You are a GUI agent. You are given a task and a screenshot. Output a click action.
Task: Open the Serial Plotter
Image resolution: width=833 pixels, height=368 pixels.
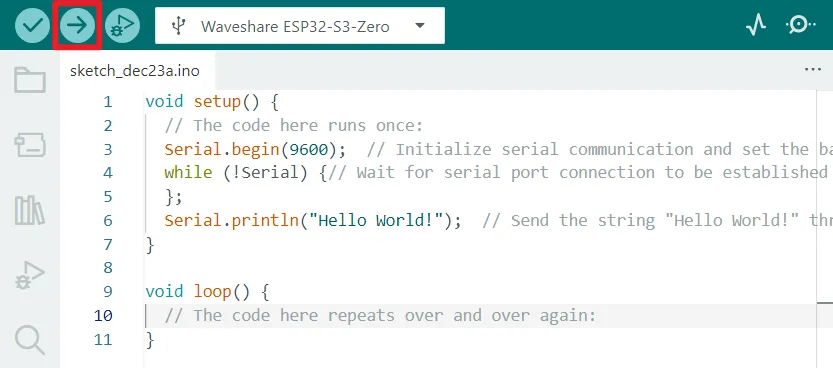pos(756,25)
